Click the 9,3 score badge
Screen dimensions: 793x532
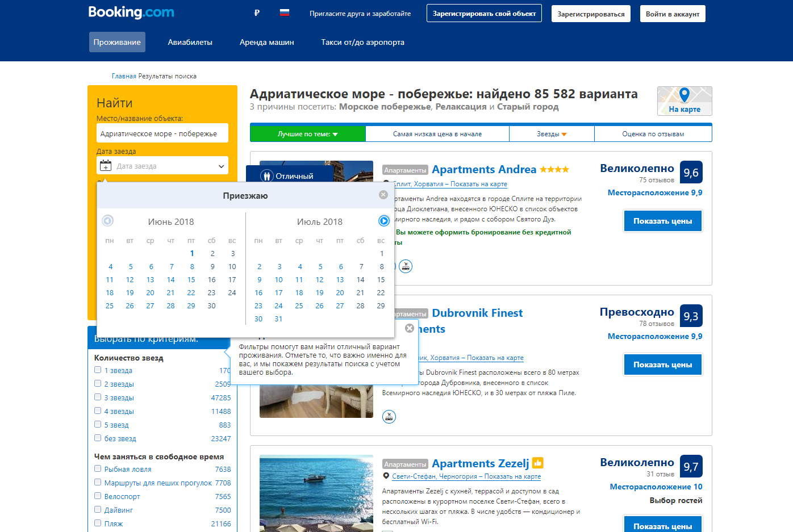tap(691, 316)
